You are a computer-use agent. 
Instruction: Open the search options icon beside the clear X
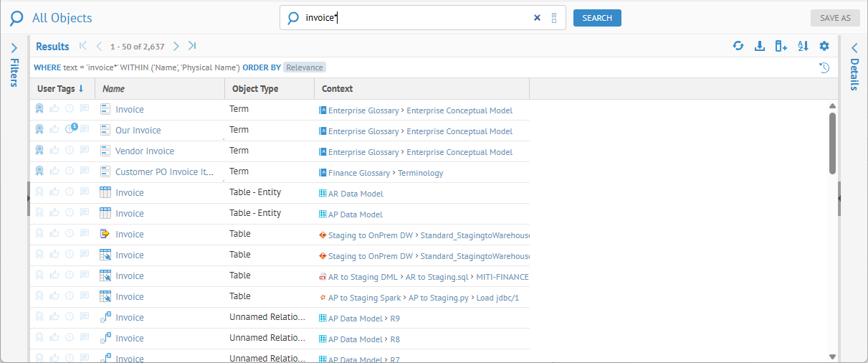point(554,18)
